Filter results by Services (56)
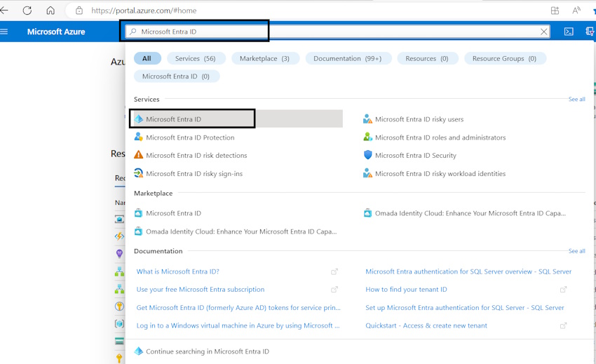Screen dimensions: 596x364 pyautogui.click(x=196, y=59)
